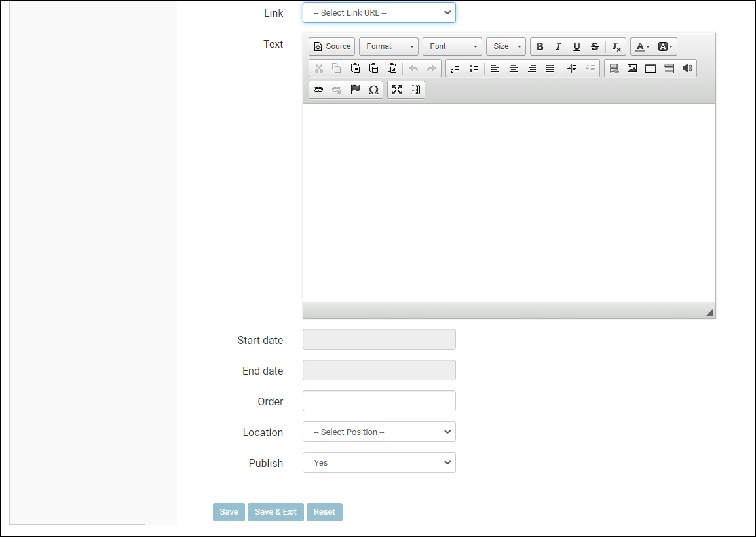Screen dimensions: 756x537
Task: Maximize the editor area
Action: pyautogui.click(x=397, y=90)
